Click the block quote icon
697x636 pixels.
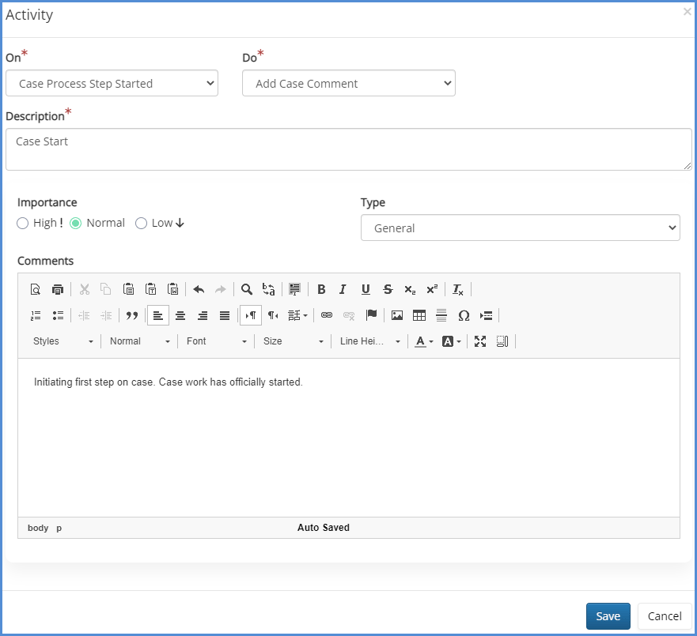click(132, 315)
